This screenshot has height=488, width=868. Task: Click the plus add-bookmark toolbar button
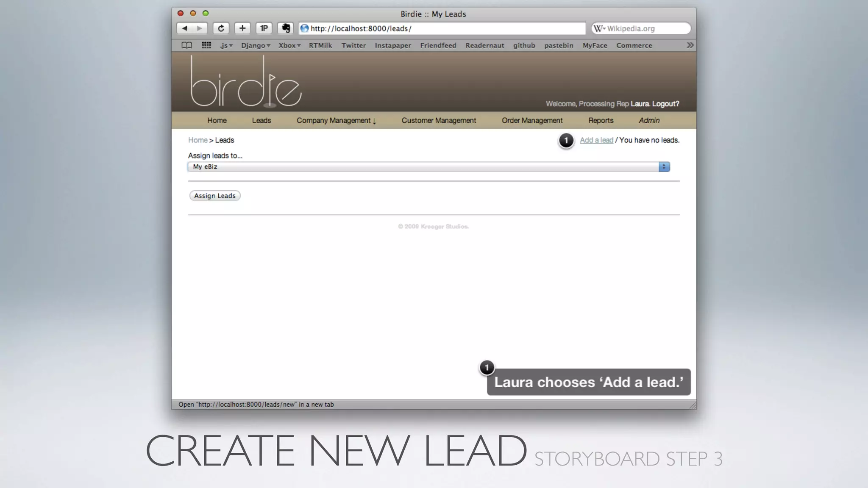click(x=242, y=28)
